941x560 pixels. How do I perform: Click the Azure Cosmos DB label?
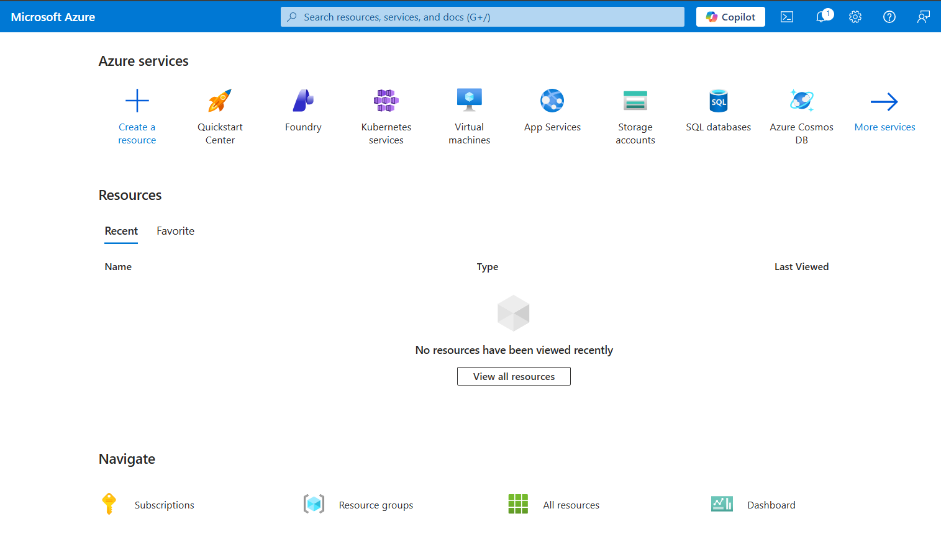pos(802,133)
